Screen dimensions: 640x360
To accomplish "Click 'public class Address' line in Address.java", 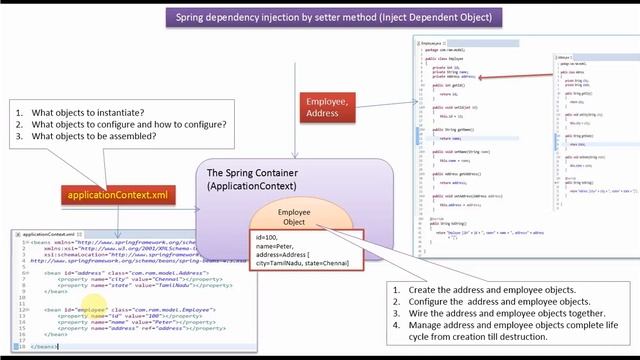I will [573, 72].
